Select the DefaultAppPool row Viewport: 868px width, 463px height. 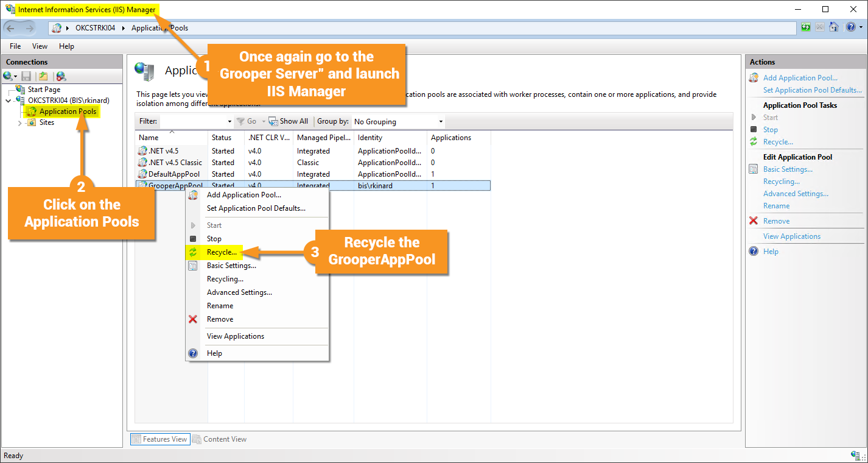[313, 174]
